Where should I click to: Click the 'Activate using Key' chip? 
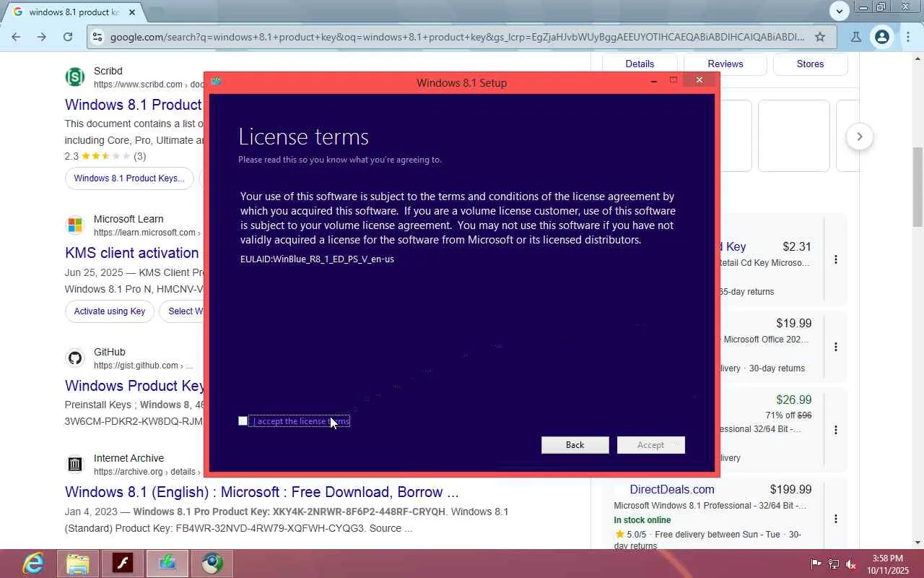(x=110, y=311)
